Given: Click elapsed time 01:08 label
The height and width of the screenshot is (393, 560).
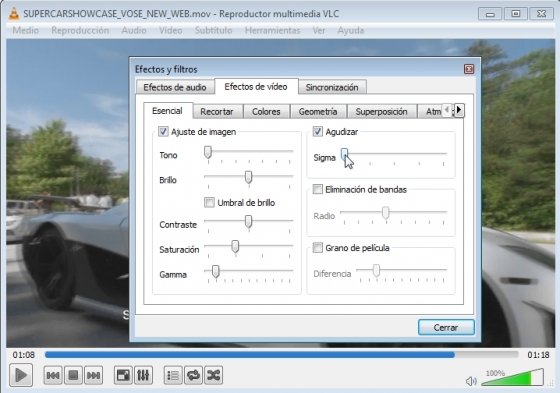Looking at the screenshot, I should (x=24, y=355).
